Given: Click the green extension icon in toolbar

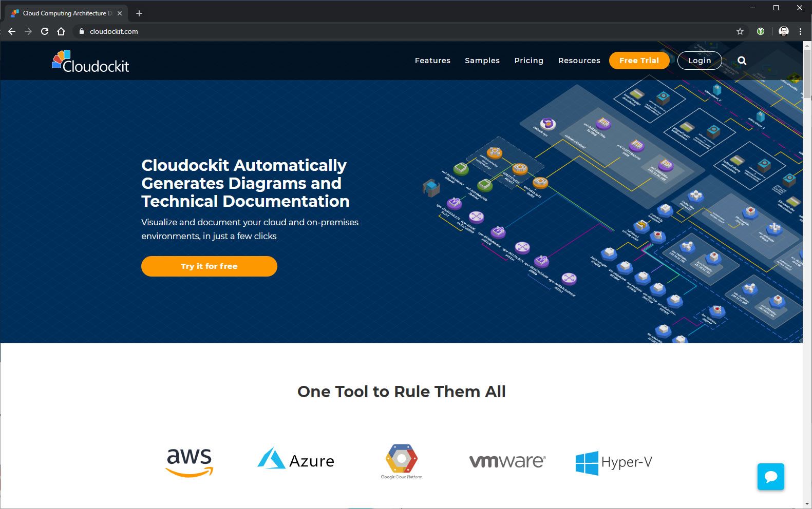Looking at the screenshot, I should [761, 31].
